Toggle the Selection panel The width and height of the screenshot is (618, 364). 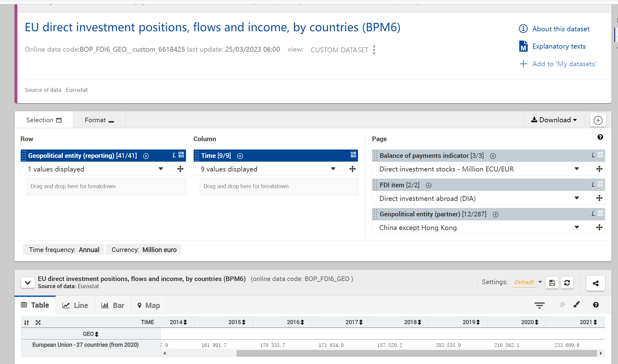44,120
